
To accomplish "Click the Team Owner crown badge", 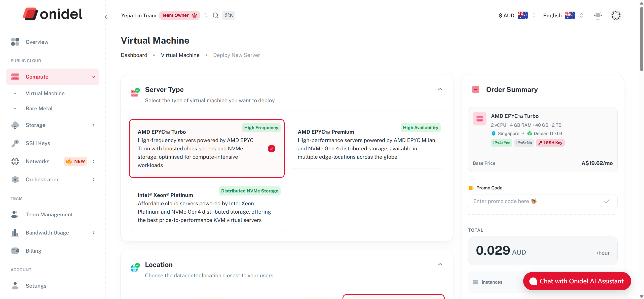I will pyautogui.click(x=179, y=15).
